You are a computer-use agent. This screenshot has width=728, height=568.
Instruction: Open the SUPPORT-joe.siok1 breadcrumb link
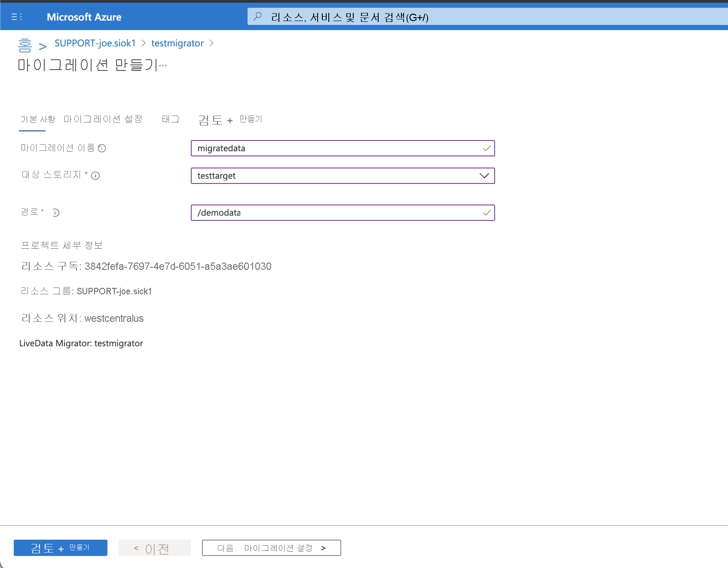(95, 43)
